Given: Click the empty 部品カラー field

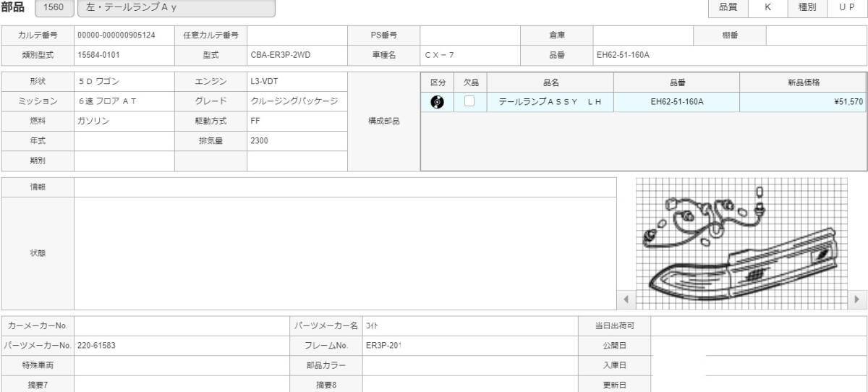Looking at the screenshot, I should pyautogui.click(x=470, y=365).
